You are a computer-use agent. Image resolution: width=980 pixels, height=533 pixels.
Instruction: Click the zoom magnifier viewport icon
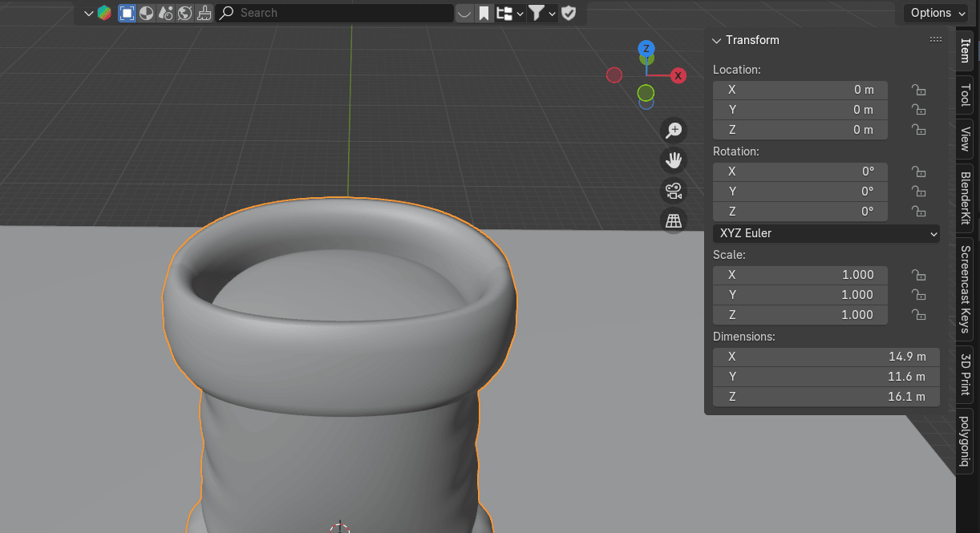click(674, 130)
